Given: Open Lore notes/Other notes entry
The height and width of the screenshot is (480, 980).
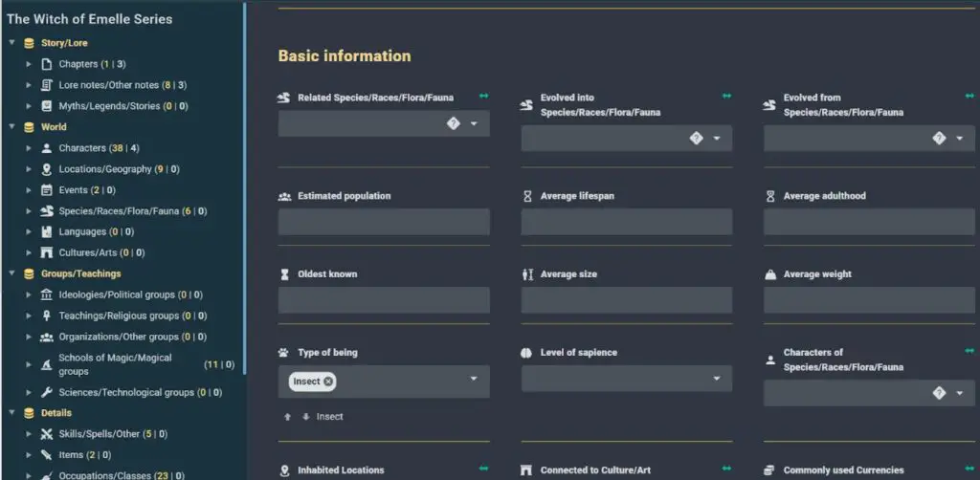Looking at the screenshot, I should pos(108,85).
